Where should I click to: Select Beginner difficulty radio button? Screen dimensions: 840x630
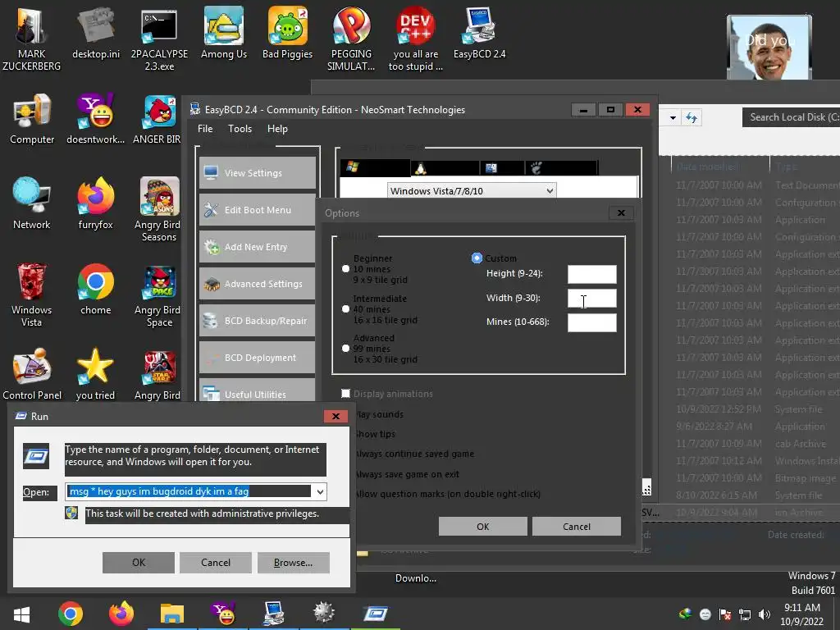345,269
